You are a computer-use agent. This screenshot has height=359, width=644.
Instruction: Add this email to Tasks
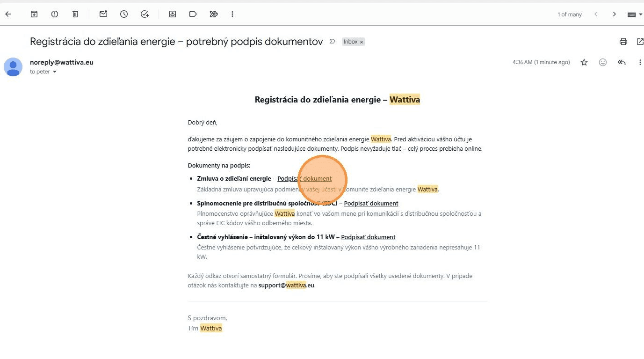[x=145, y=14]
